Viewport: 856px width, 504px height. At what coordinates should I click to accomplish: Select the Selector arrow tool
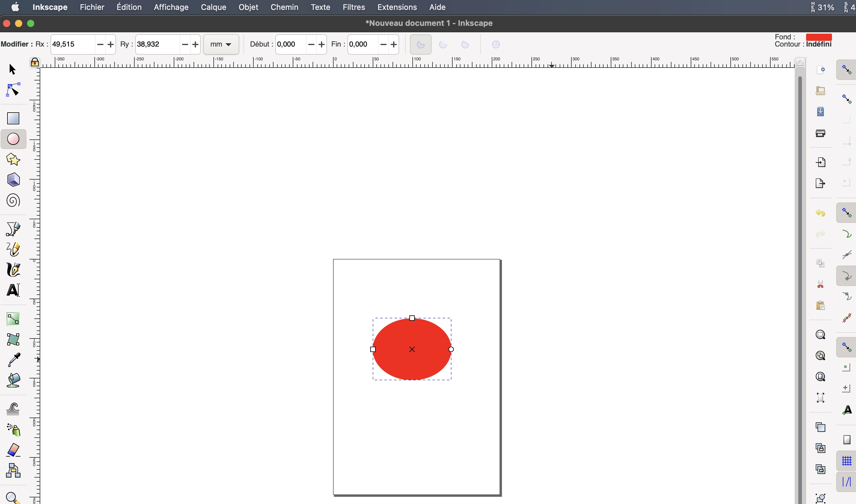[x=13, y=69]
